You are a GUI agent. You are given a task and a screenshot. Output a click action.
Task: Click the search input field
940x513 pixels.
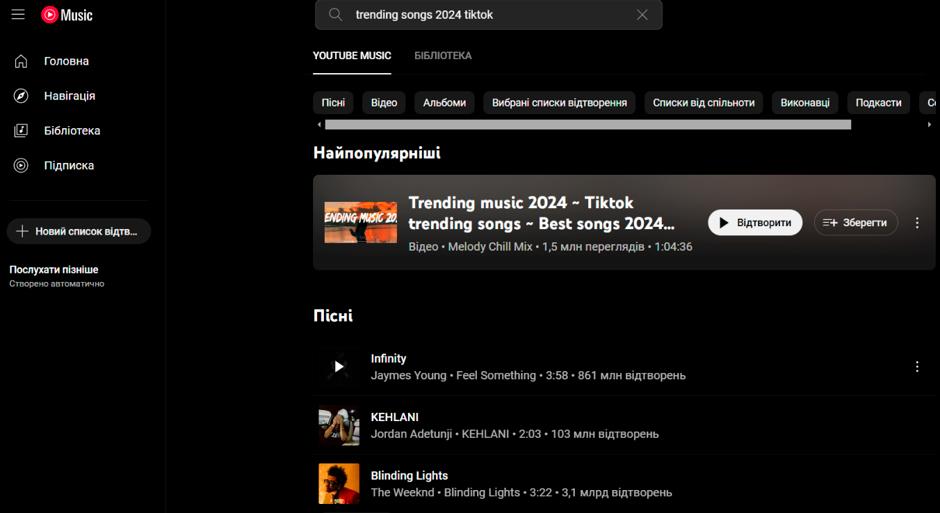tap(489, 15)
